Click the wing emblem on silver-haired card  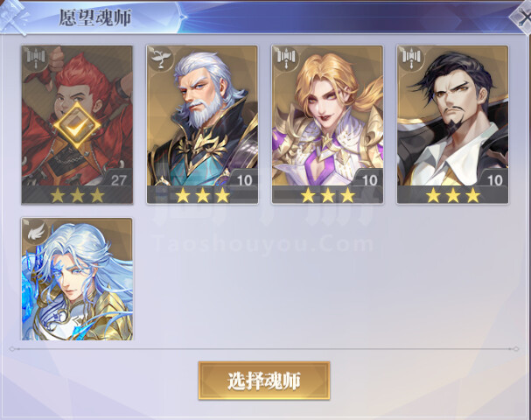click(x=36, y=231)
